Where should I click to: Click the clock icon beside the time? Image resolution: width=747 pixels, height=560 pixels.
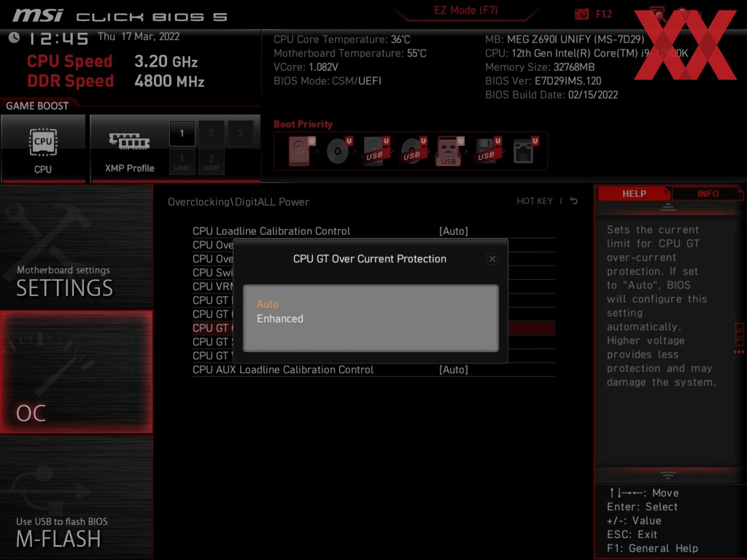pyautogui.click(x=14, y=38)
